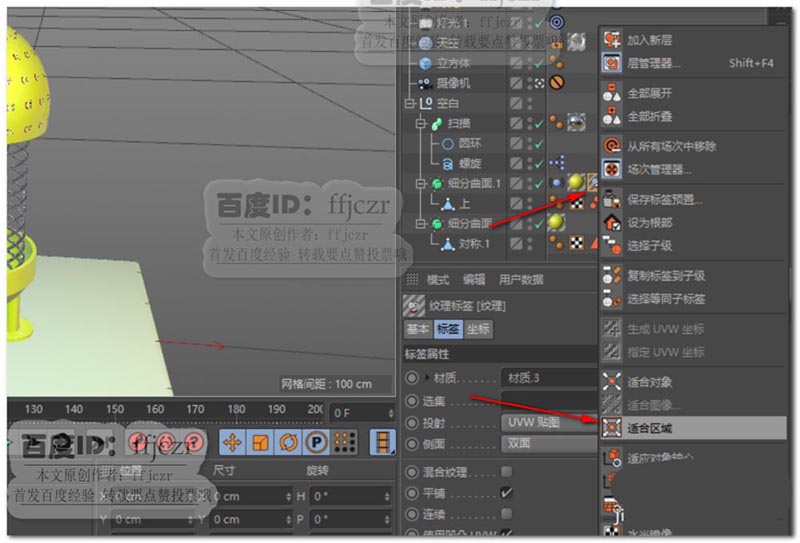Toggle the enable checkmark on 扫描 row
Image resolution: width=800 pixels, height=543 pixels.
pos(539,123)
